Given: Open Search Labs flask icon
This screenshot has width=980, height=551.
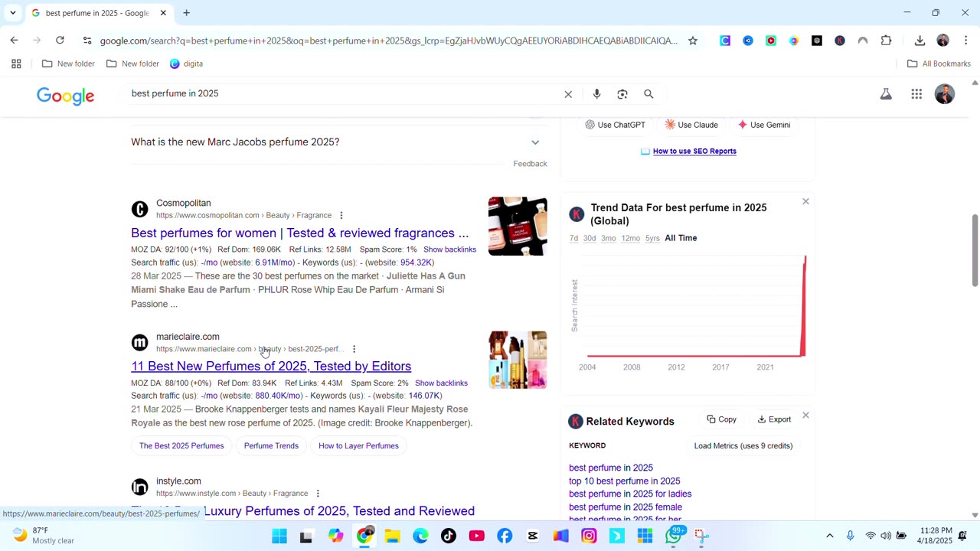Looking at the screenshot, I should coord(886,94).
